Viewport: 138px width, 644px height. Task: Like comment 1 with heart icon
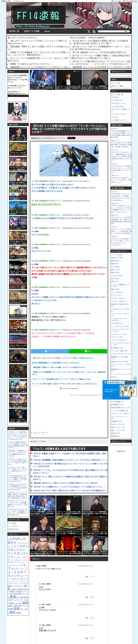click(91, 576)
